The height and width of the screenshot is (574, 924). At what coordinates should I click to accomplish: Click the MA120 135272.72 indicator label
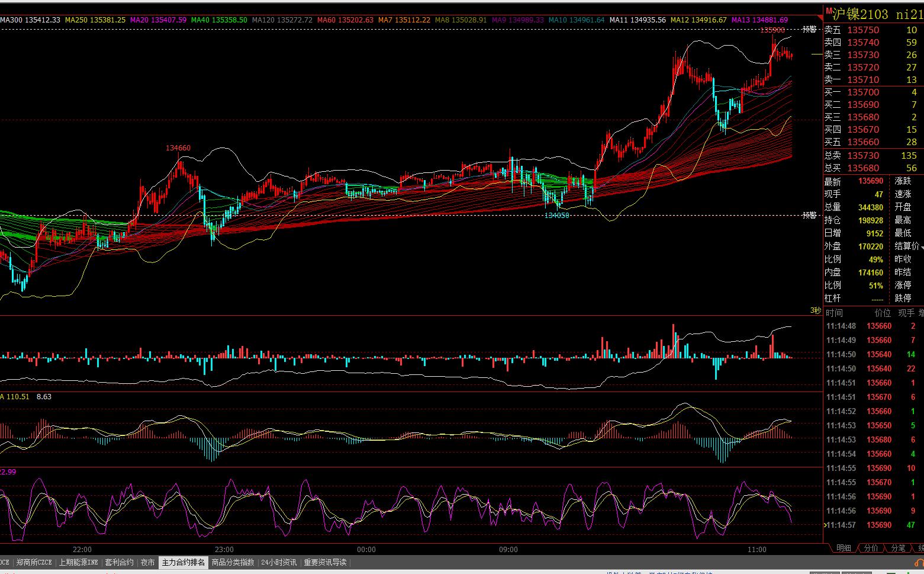pyautogui.click(x=282, y=20)
